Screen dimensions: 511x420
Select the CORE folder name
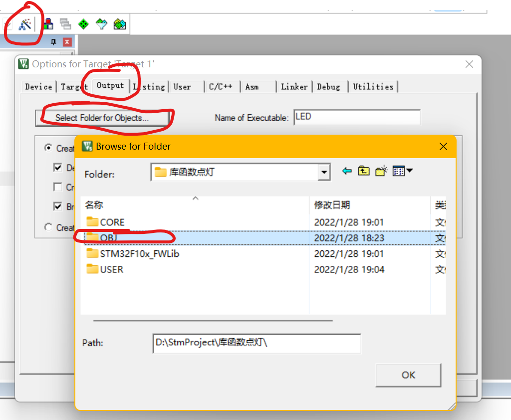(112, 222)
